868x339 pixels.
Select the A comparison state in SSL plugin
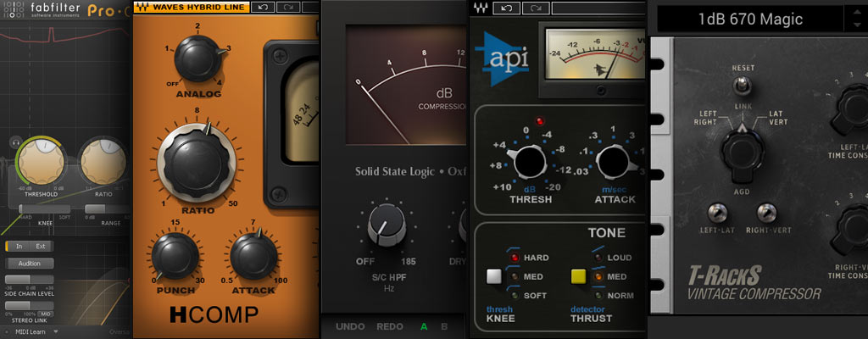coord(424,326)
